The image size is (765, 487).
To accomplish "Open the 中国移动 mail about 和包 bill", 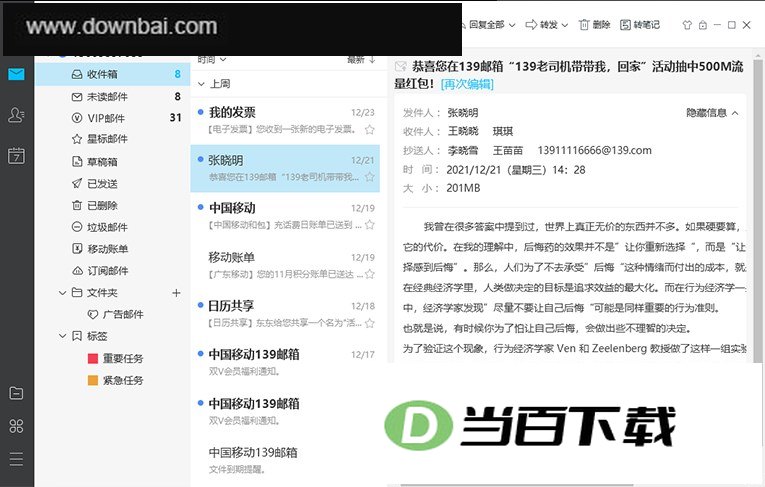I will click(285, 216).
